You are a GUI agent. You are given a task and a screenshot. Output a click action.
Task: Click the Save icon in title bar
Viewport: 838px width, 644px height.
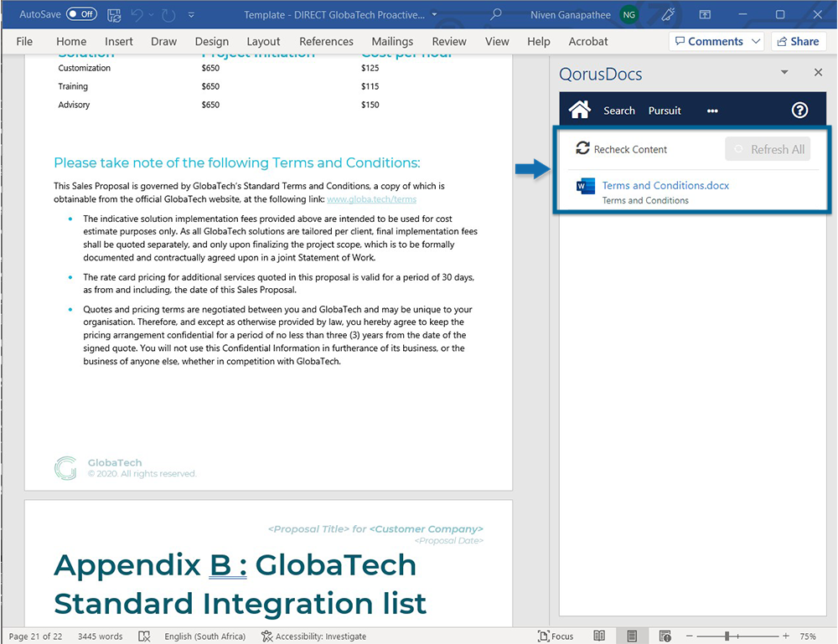114,15
